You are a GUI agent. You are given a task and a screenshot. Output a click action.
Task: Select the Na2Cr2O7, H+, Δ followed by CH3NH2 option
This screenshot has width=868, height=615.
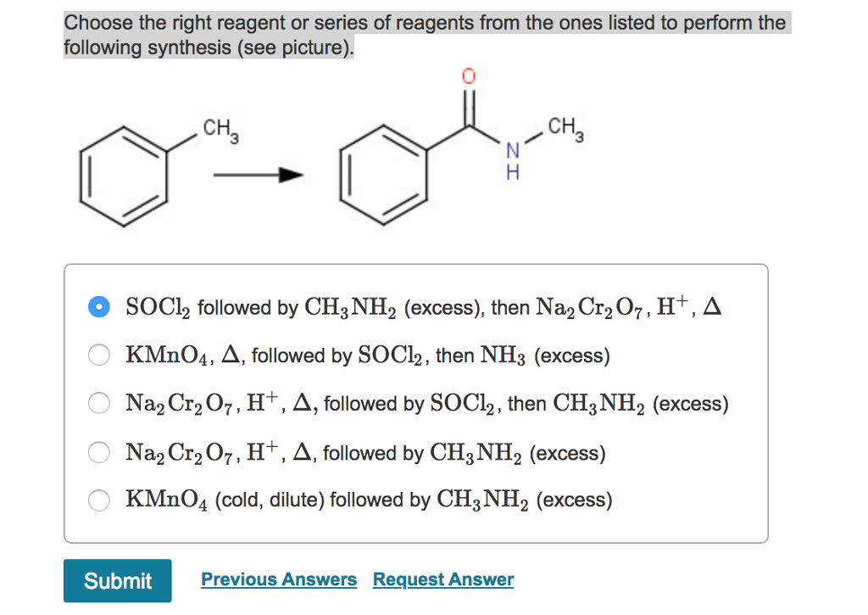pyautogui.click(x=98, y=452)
